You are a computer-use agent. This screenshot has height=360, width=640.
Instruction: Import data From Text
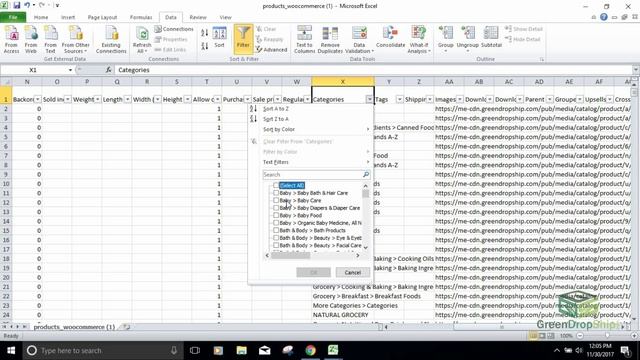pyautogui.click(x=50, y=39)
